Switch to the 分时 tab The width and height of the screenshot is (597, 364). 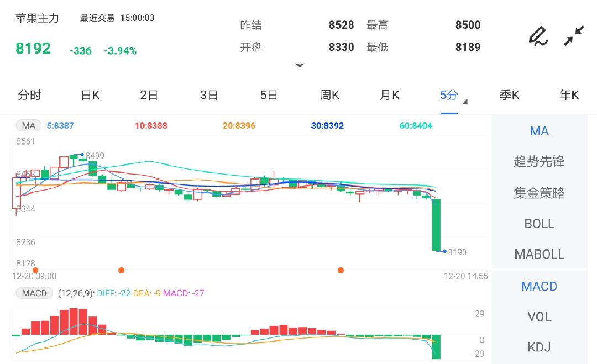[30, 95]
